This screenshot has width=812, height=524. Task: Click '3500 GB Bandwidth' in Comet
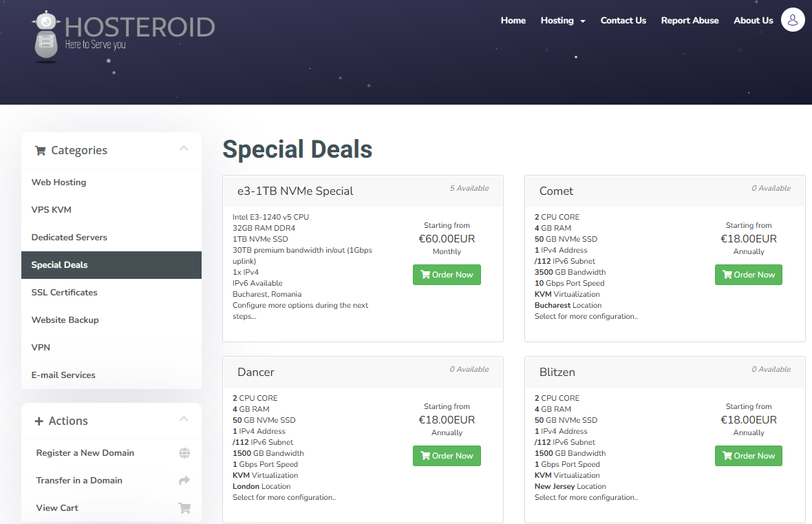[x=570, y=272]
